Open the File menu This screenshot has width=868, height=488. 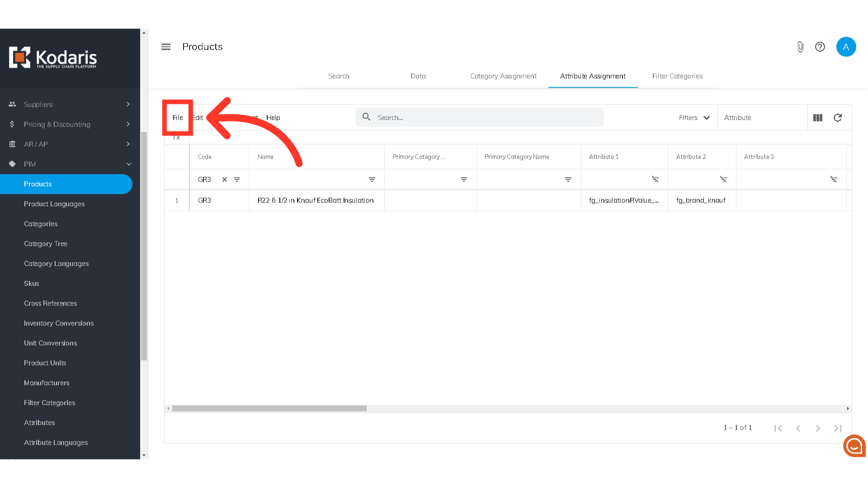click(x=178, y=118)
